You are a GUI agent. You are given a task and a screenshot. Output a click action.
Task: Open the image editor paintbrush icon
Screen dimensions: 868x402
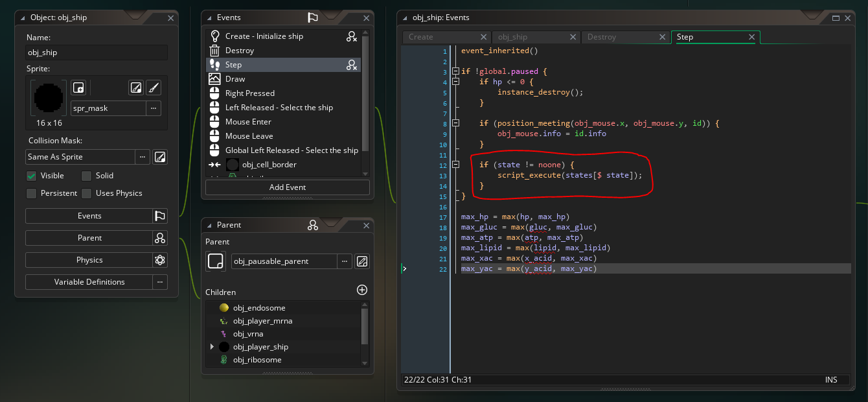(154, 88)
